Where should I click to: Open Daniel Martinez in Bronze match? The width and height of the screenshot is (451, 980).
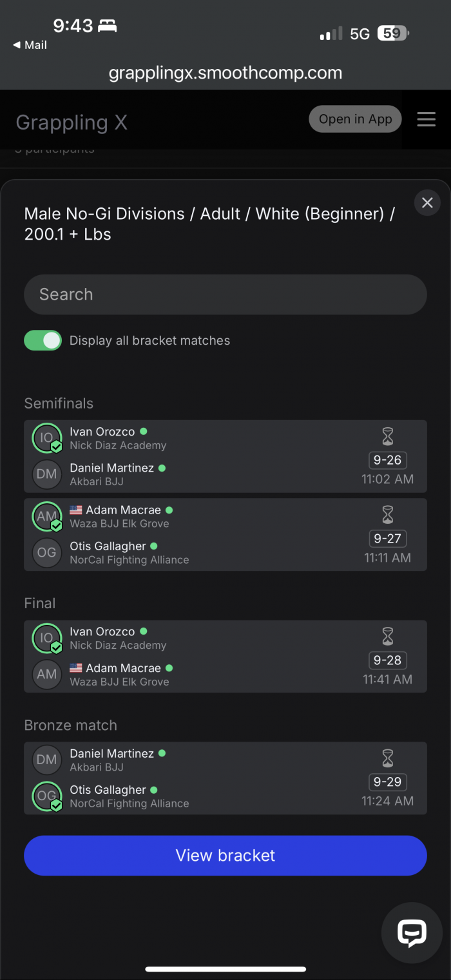(x=111, y=754)
